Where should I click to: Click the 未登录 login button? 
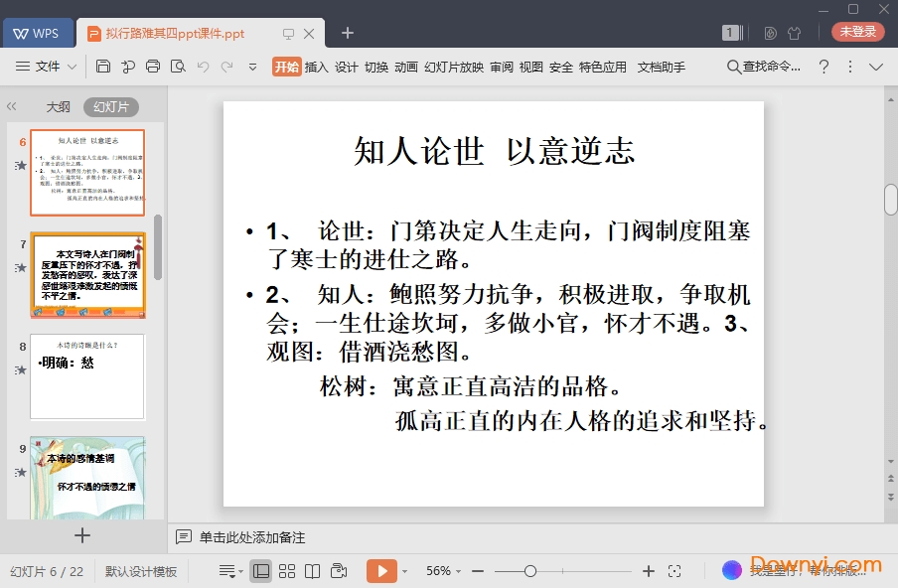click(857, 32)
